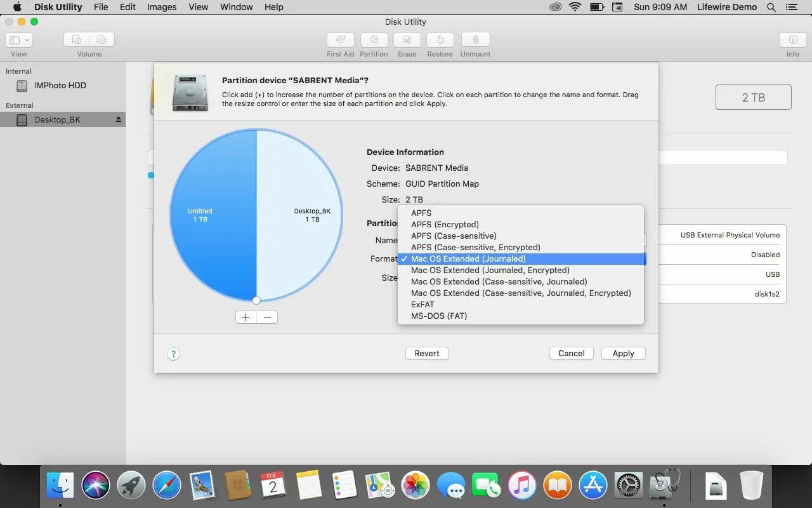This screenshot has height=508, width=812.
Task: Open Maps from the Dock
Action: [x=380, y=486]
